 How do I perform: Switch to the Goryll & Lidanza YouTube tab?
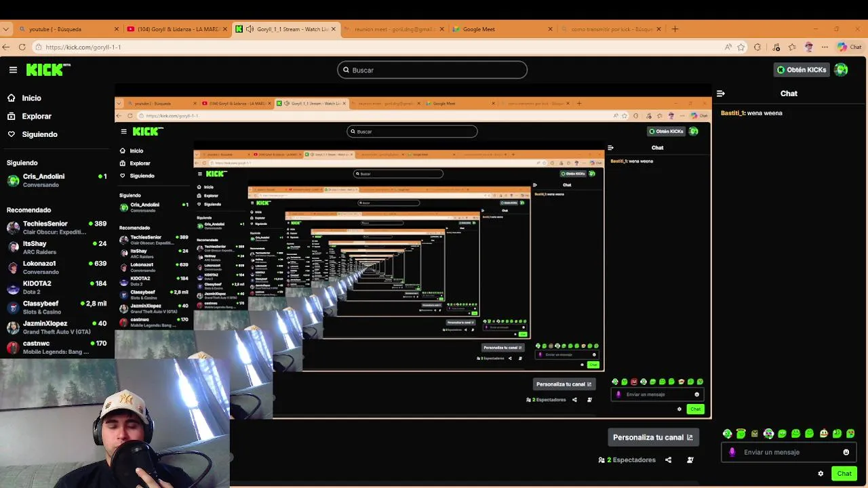pyautogui.click(x=176, y=29)
